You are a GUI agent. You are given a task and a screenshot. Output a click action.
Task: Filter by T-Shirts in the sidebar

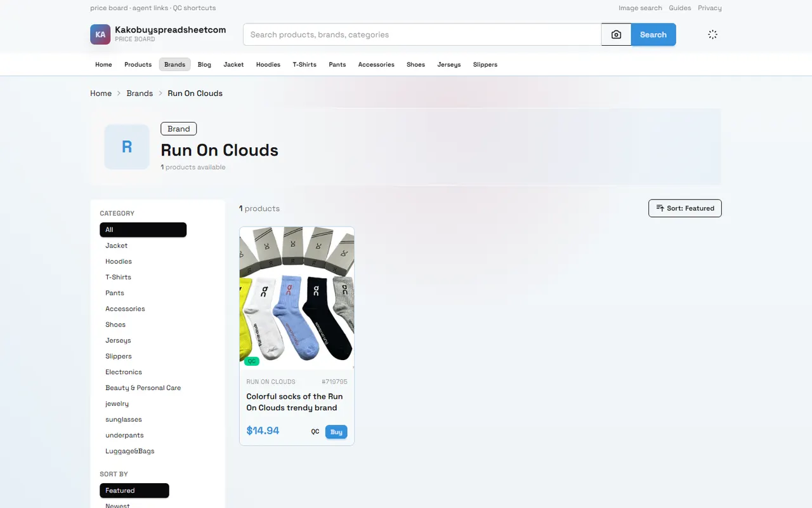(x=118, y=277)
